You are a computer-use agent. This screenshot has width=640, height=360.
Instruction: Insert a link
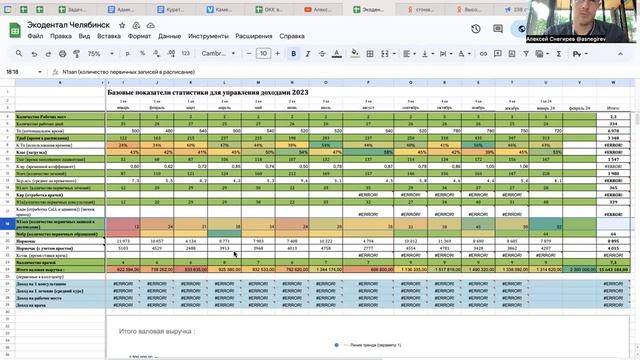tap(483, 53)
